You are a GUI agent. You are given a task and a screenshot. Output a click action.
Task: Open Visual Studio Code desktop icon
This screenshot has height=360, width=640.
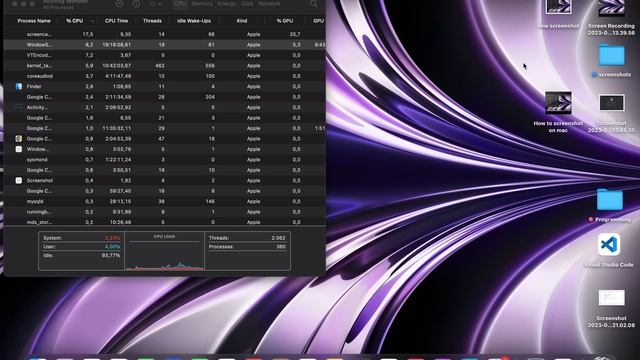click(x=609, y=244)
